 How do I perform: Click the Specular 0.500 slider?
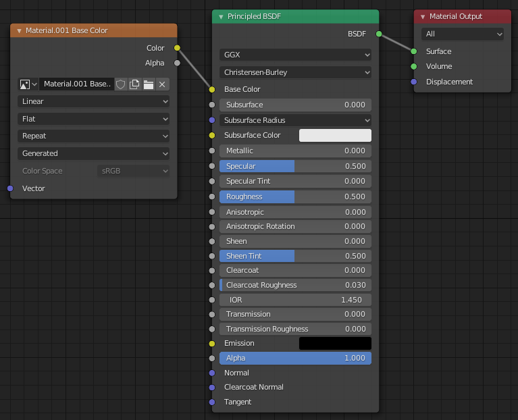[295, 166]
